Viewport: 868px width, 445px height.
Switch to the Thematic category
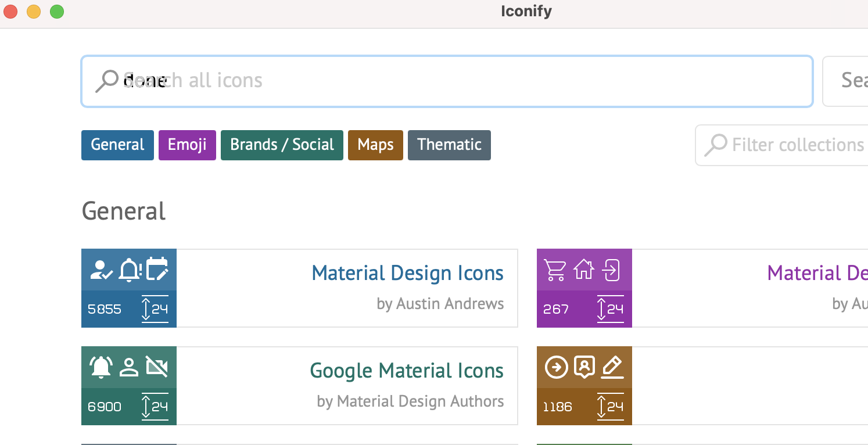click(x=449, y=145)
